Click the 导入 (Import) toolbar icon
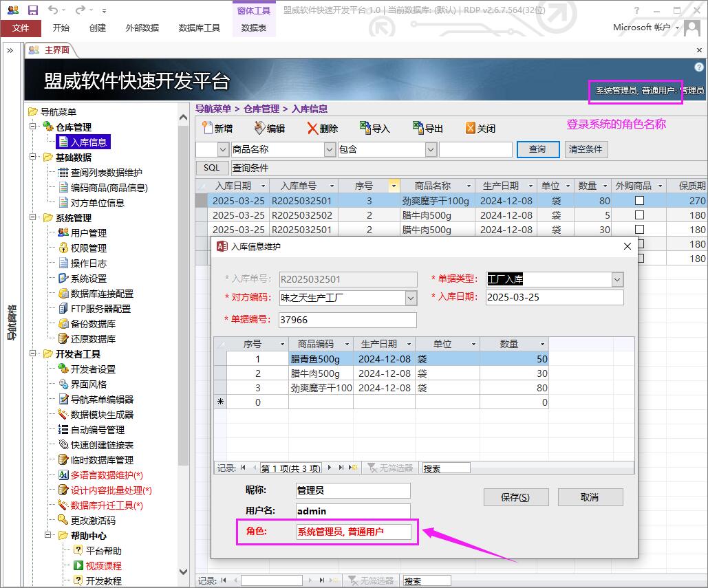Screen dimensions: 708x588 tap(365, 128)
